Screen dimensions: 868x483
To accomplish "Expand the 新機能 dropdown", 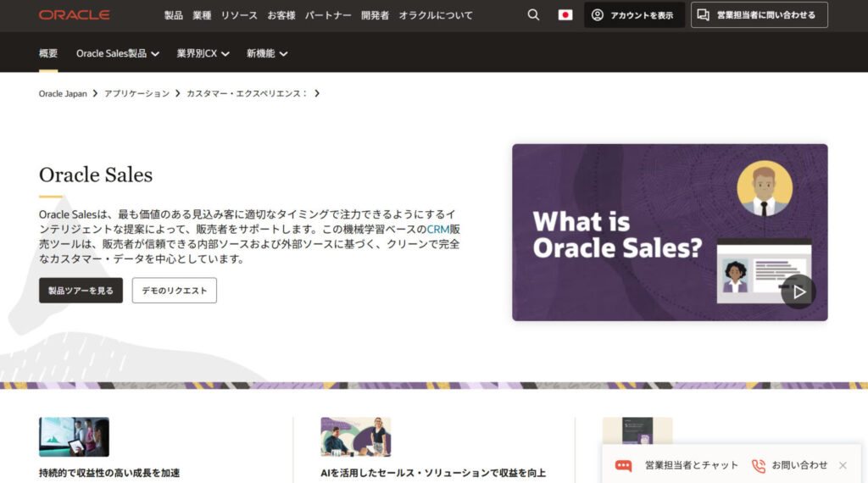I will tap(267, 53).
